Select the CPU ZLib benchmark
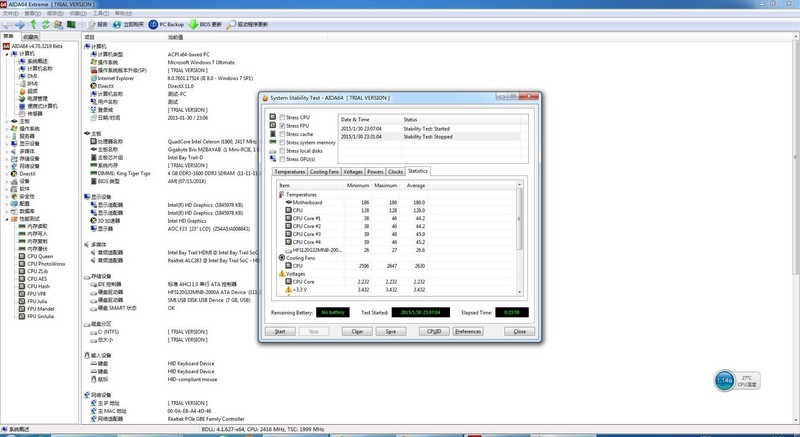800x437 pixels. [x=37, y=271]
